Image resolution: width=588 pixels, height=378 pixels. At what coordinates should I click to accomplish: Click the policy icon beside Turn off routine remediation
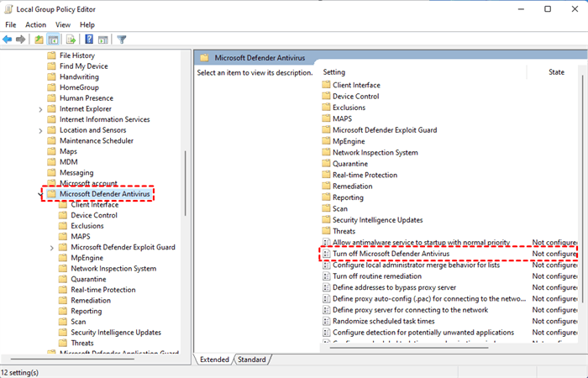(x=326, y=276)
